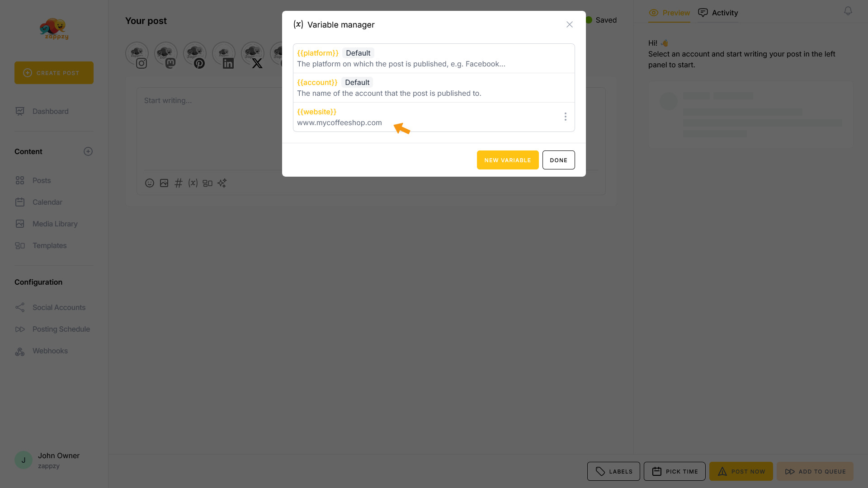
Task: Open the Labels selector
Action: (613, 471)
